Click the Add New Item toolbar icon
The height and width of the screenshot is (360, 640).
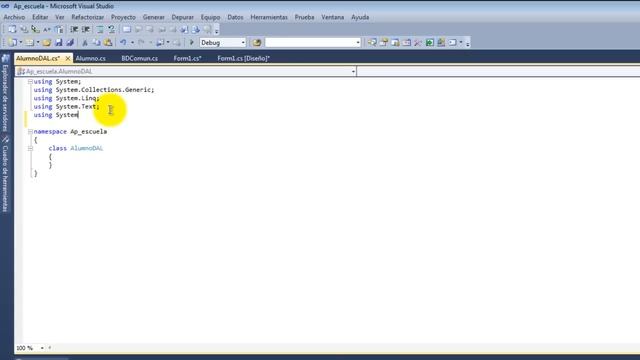30,42
